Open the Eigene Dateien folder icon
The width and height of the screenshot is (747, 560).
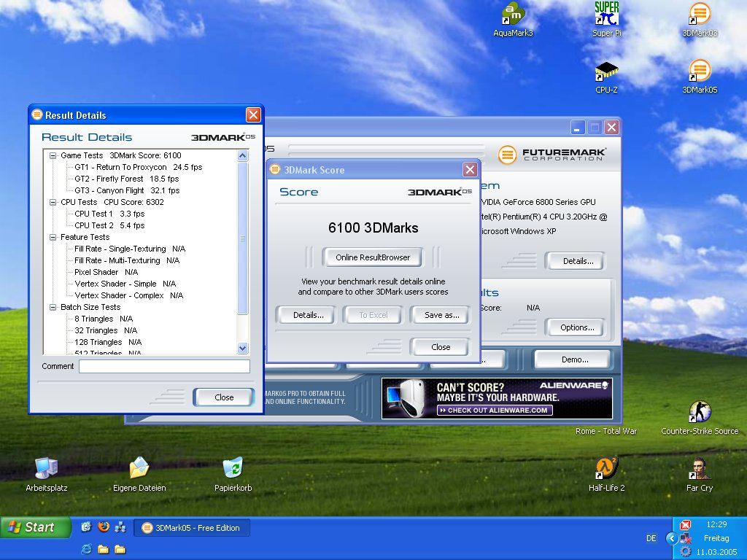point(139,474)
